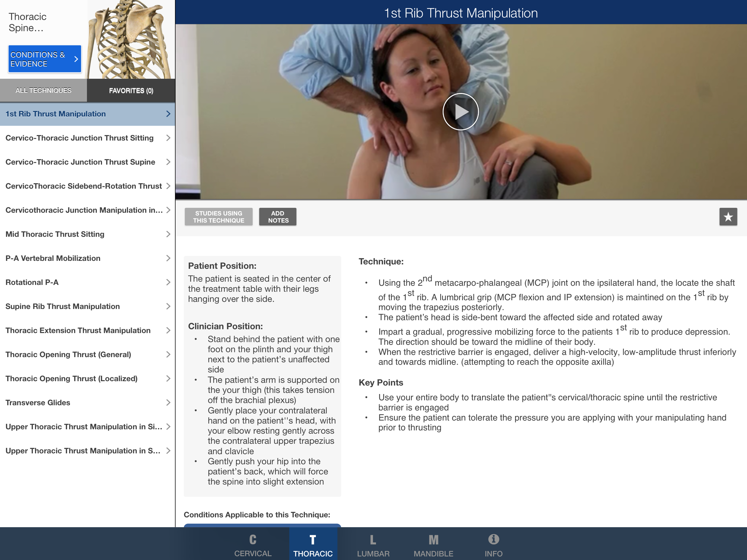
Task: Expand Transverse Glides chevron
Action: coord(168,402)
